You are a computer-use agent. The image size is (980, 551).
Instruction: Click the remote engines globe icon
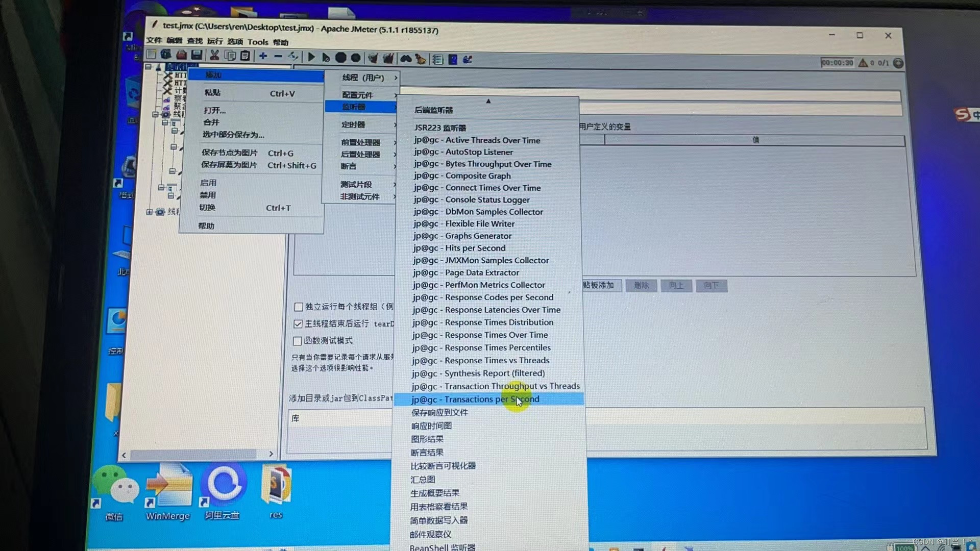[x=898, y=63]
